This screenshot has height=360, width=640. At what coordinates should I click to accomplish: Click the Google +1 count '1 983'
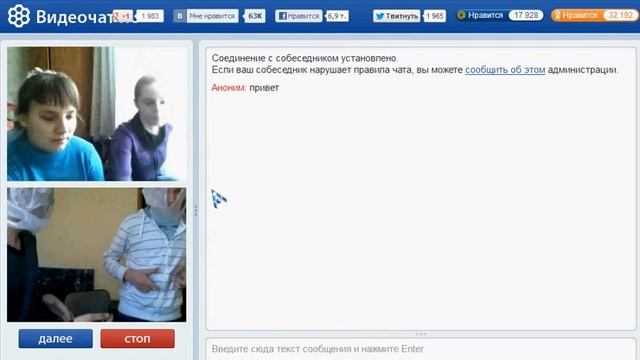(150, 16)
